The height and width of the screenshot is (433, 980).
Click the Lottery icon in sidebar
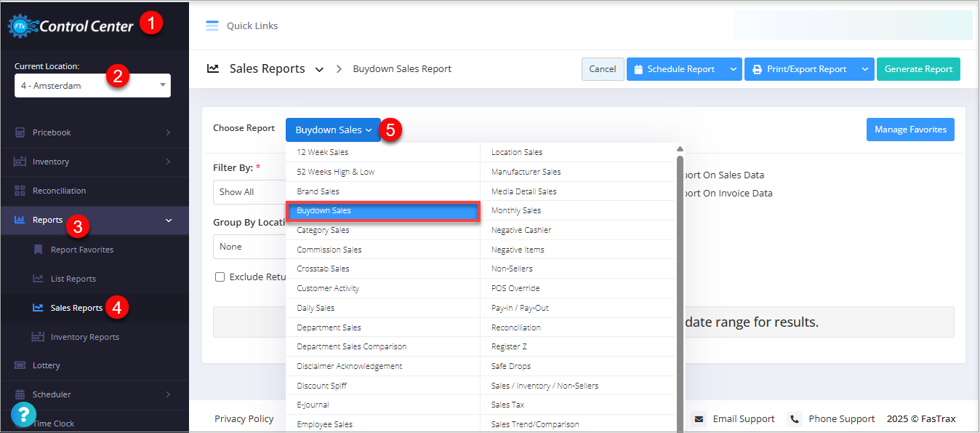(x=20, y=365)
